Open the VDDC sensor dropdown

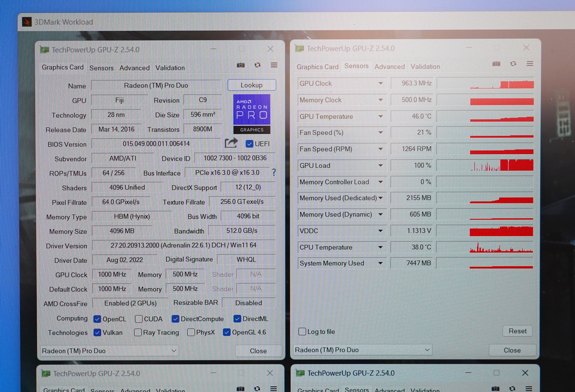(380, 231)
